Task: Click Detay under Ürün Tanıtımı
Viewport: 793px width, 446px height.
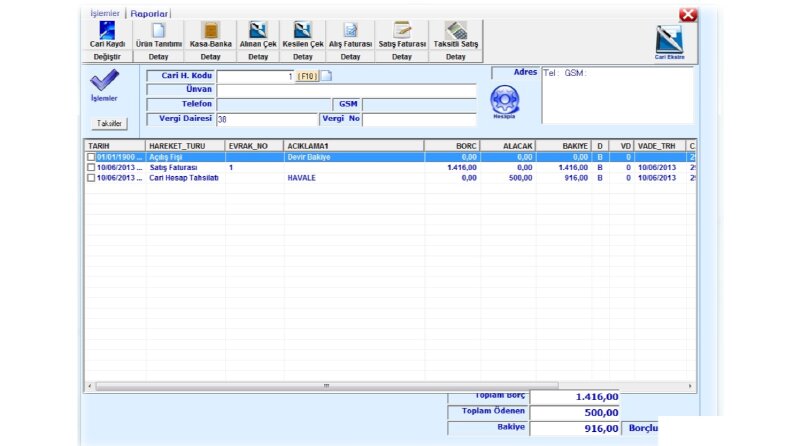Action: point(158,57)
